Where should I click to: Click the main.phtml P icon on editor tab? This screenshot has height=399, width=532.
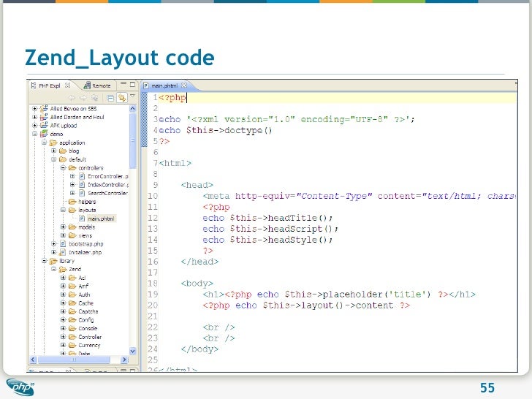[x=145, y=85]
